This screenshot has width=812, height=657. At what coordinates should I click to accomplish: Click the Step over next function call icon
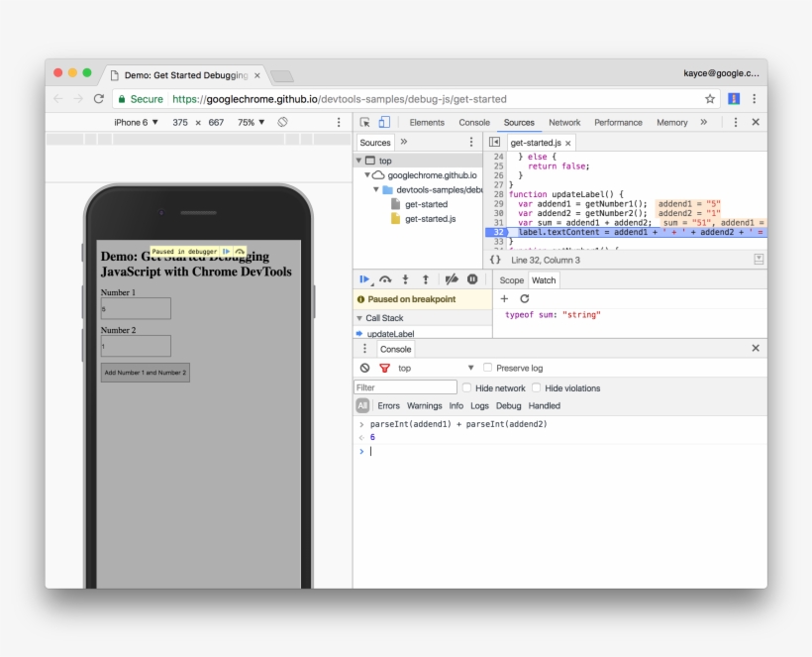386,278
